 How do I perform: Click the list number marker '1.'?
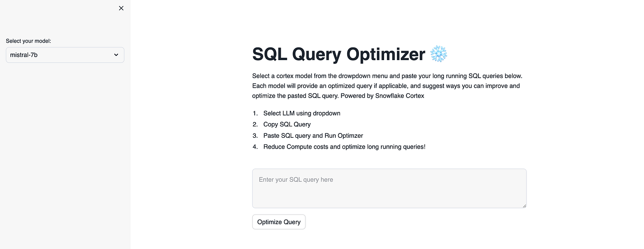coord(255,113)
